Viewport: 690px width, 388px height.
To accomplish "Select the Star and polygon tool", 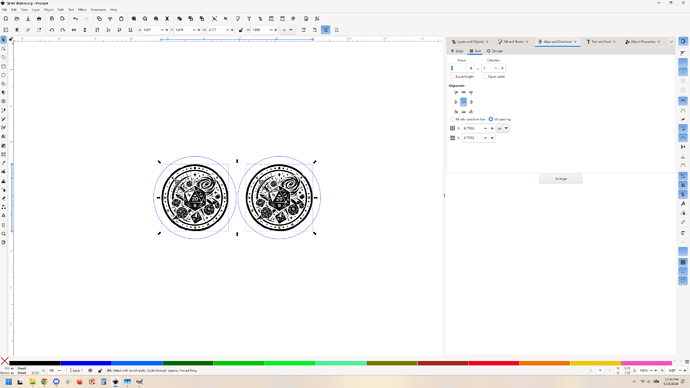I will pos(4,84).
